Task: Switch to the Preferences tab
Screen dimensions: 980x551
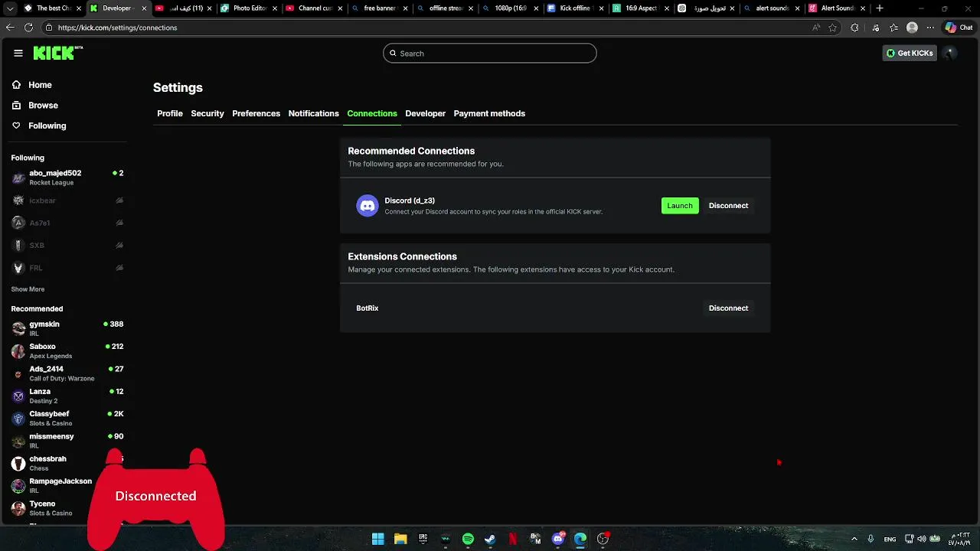Action: 256,113
